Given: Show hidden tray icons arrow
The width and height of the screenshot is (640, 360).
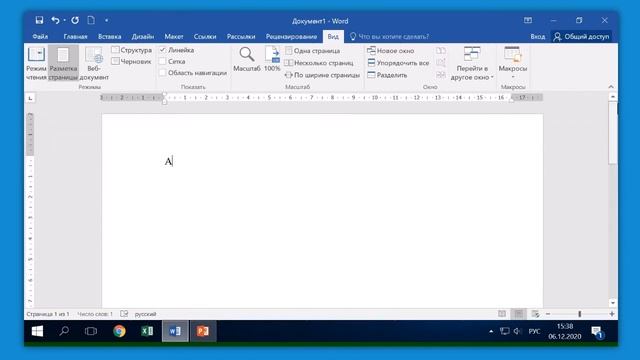Looking at the screenshot, I should (491, 331).
